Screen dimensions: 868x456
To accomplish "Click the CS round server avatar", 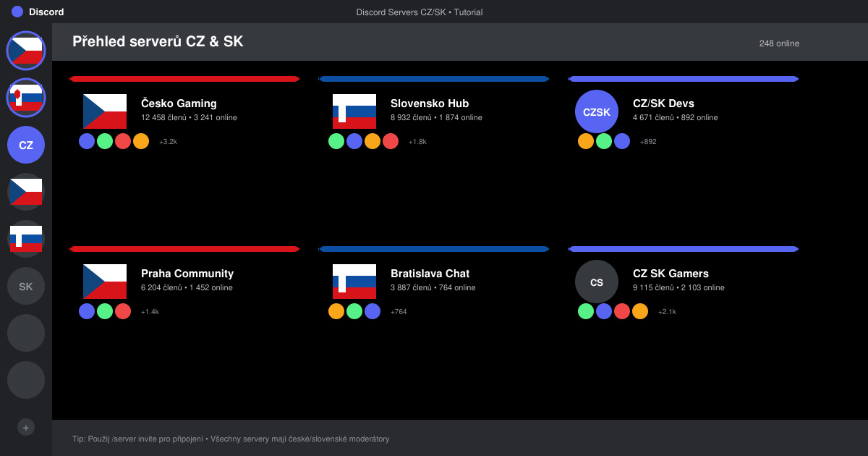I will (597, 282).
